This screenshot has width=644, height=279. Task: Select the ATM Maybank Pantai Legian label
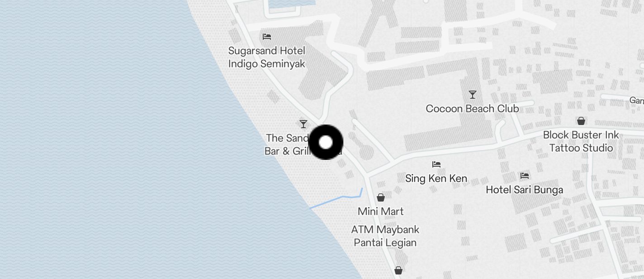(385, 236)
